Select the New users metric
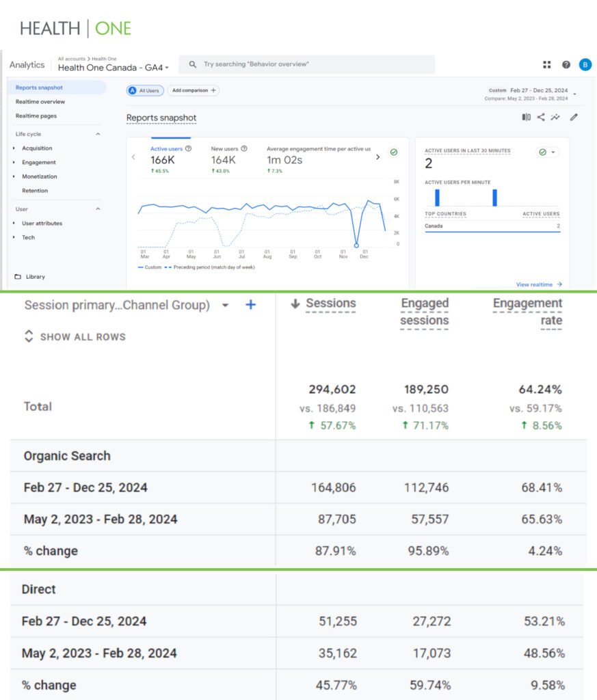The height and width of the screenshot is (700, 597). pyautogui.click(x=225, y=148)
